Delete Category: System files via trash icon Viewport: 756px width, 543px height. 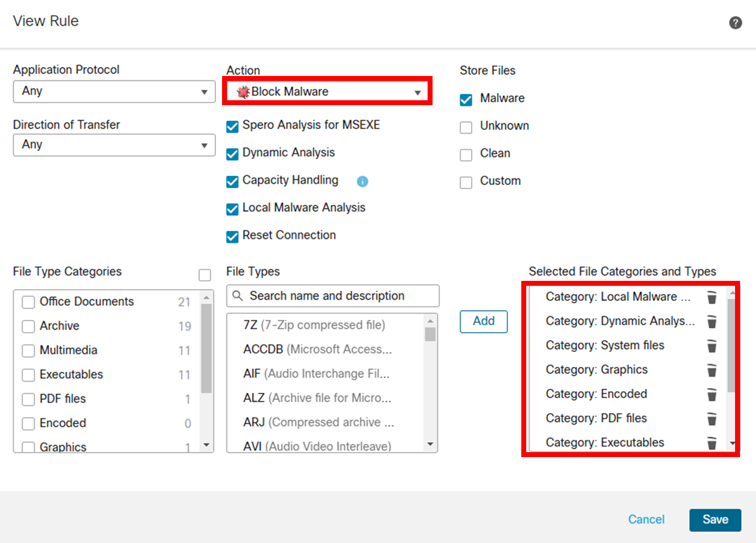pyautogui.click(x=712, y=346)
